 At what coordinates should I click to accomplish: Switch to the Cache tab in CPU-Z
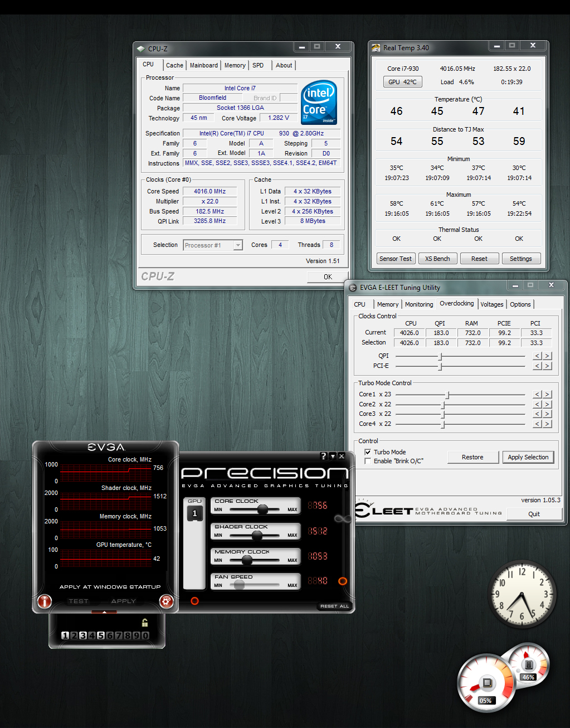pos(174,65)
